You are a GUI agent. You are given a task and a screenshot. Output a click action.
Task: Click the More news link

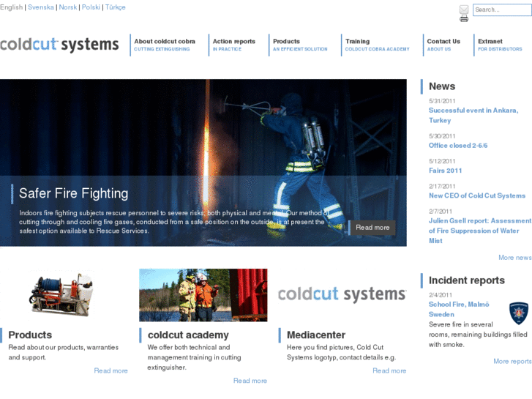tap(514, 258)
